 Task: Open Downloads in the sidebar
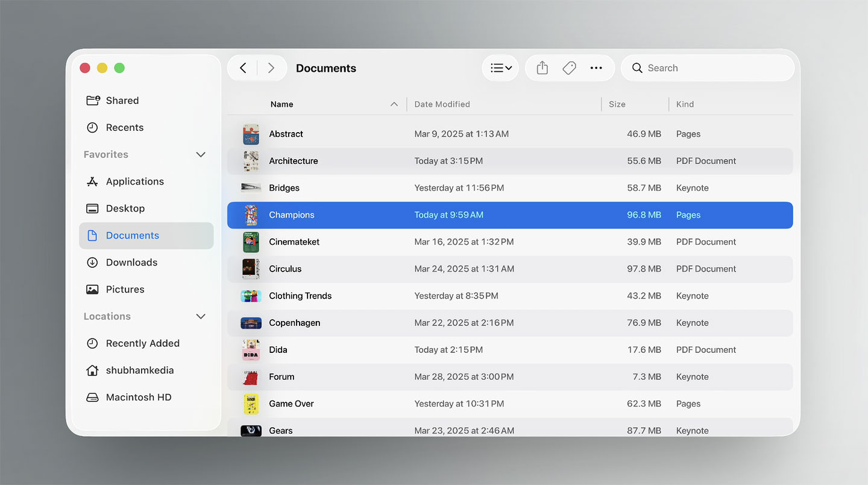146,262
